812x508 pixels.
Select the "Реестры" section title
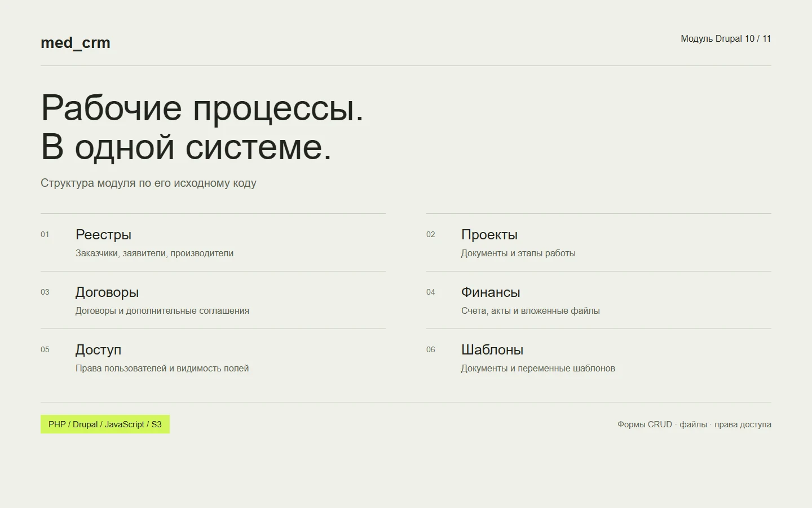(x=103, y=235)
